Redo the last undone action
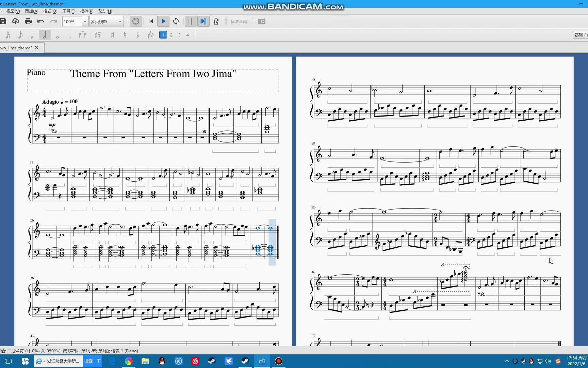588x368 pixels. coord(53,21)
